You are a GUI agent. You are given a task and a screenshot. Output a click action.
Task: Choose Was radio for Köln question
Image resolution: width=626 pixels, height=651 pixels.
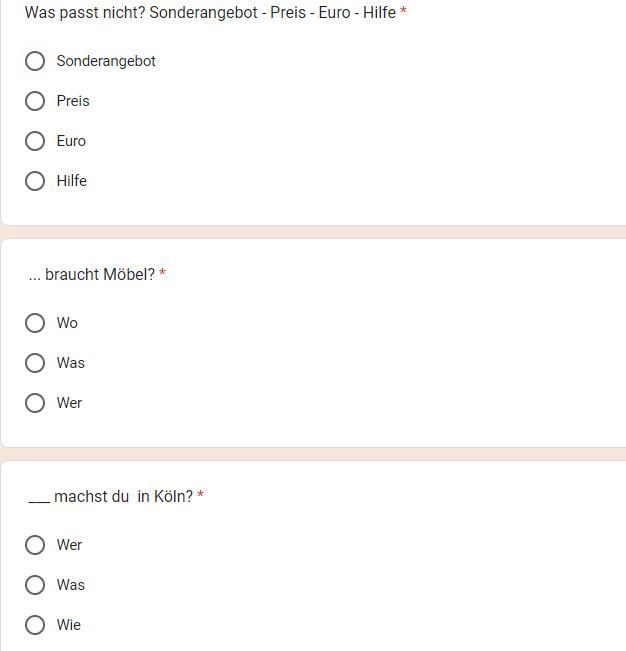tap(35, 585)
